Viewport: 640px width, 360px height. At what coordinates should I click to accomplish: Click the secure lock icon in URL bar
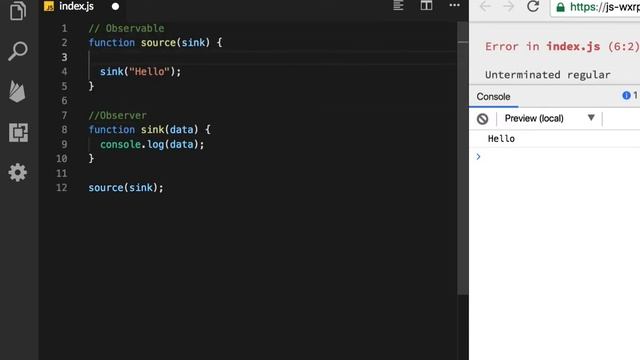(560, 7)
